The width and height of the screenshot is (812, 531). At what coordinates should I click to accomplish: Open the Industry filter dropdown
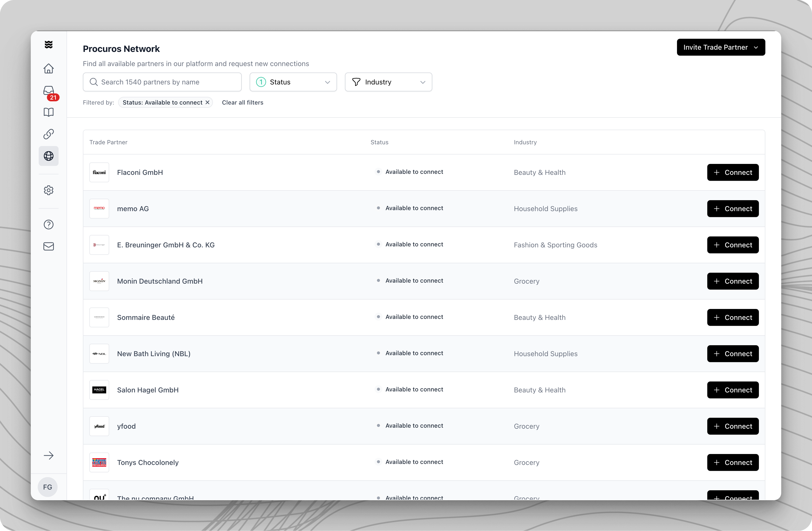point(388,82)
